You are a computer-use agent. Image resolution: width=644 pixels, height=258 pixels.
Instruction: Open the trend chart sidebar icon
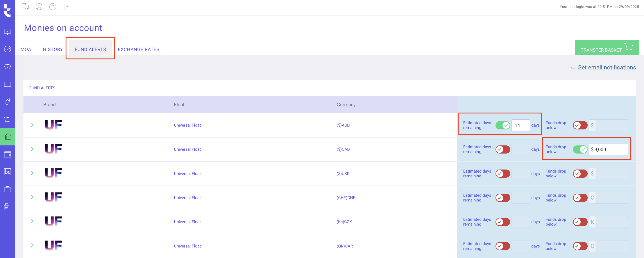pos(7,49)
